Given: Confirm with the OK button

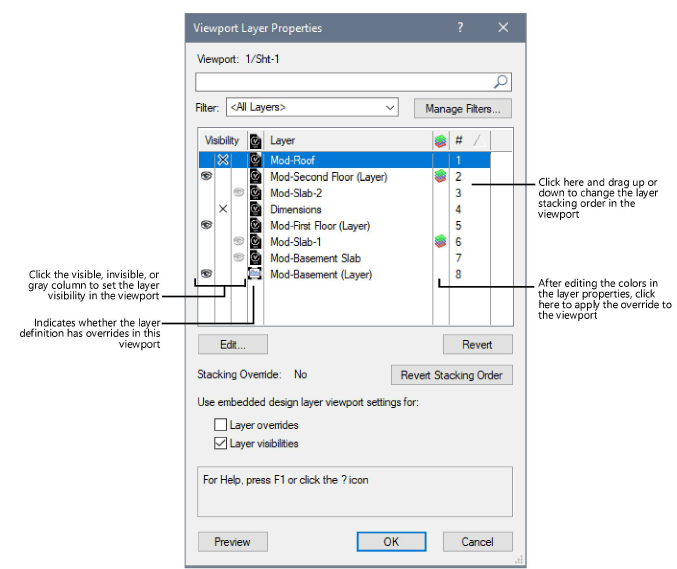Looking at the screenshot, I should [x=392, y=542].
